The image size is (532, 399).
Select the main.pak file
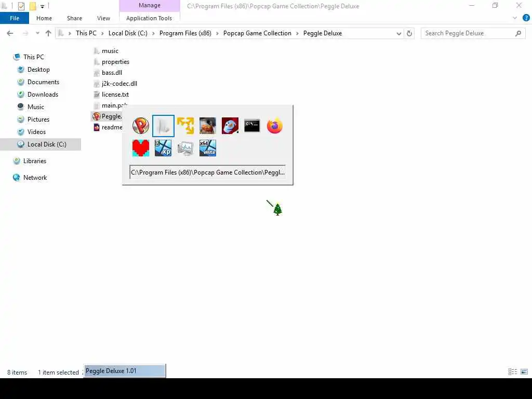(x=110, y=105)
